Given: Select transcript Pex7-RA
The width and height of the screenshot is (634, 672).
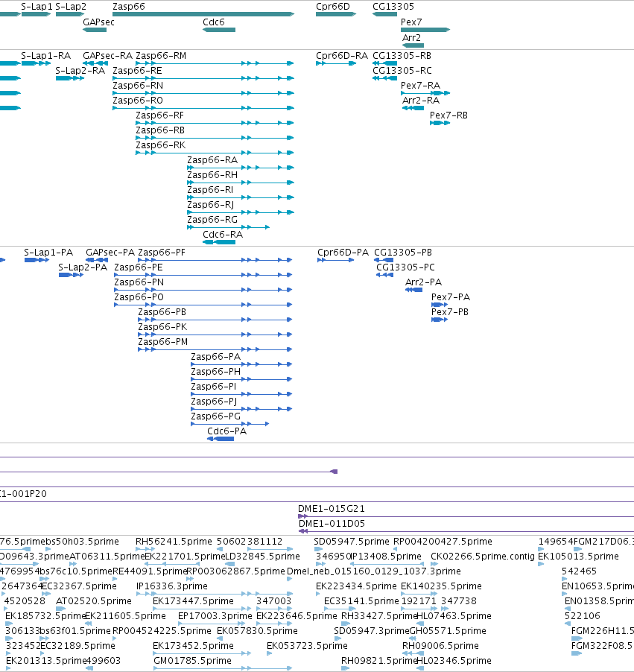Looking at the screenshot, I should 420,86.
